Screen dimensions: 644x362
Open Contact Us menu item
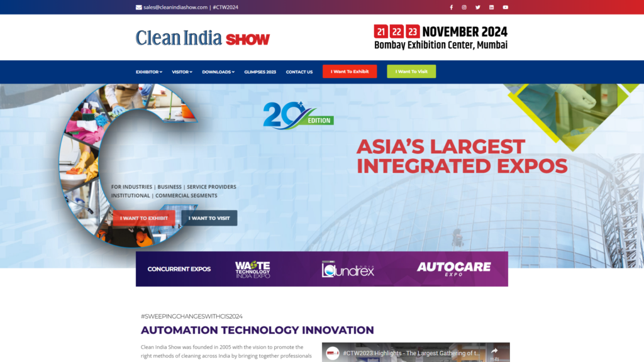[299, 72]
